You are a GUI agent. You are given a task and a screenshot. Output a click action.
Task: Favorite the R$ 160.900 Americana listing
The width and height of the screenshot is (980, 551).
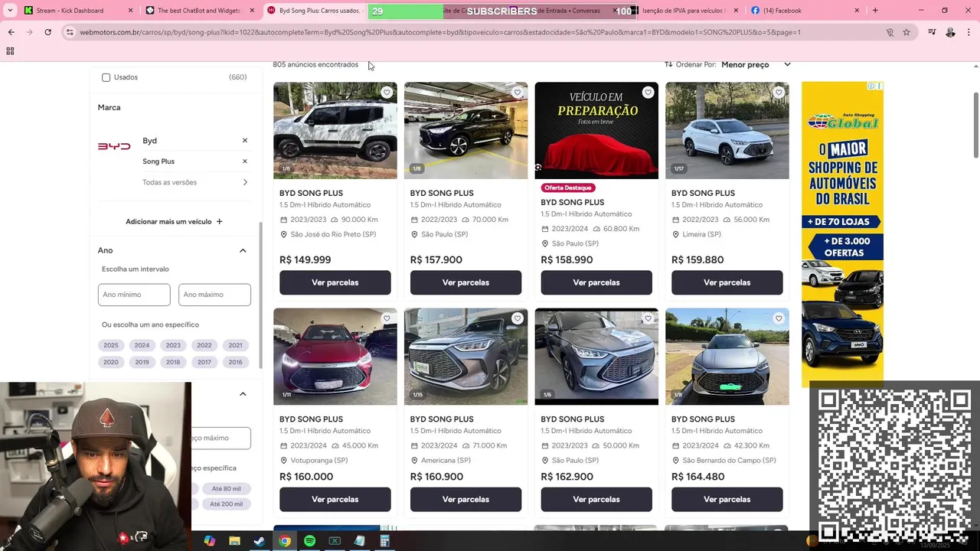pyautogui.click(x=518, y=318)
